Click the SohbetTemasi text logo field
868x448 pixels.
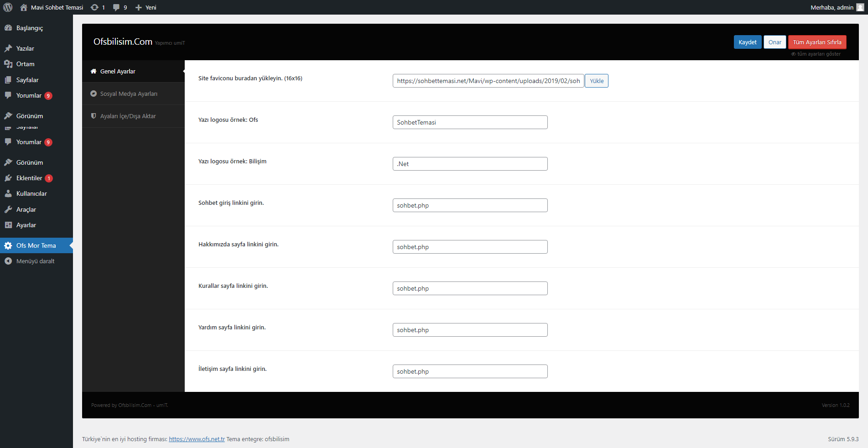tap(470, 122)
